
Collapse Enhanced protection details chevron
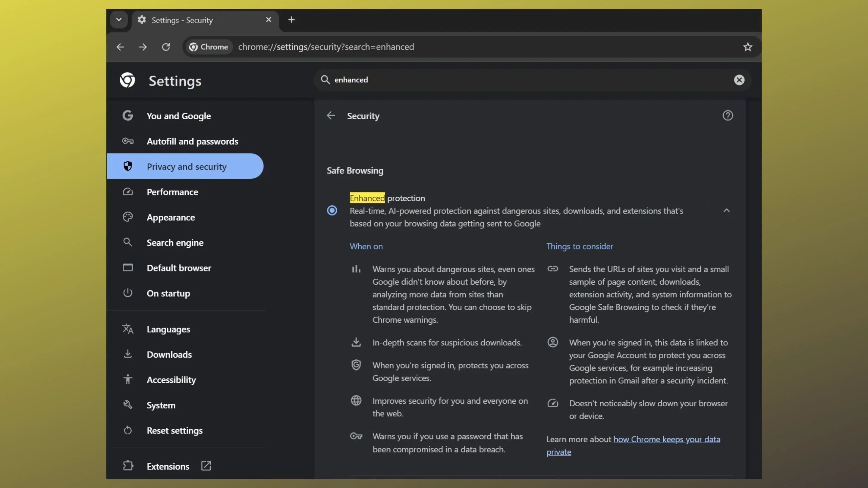(726, 211)
